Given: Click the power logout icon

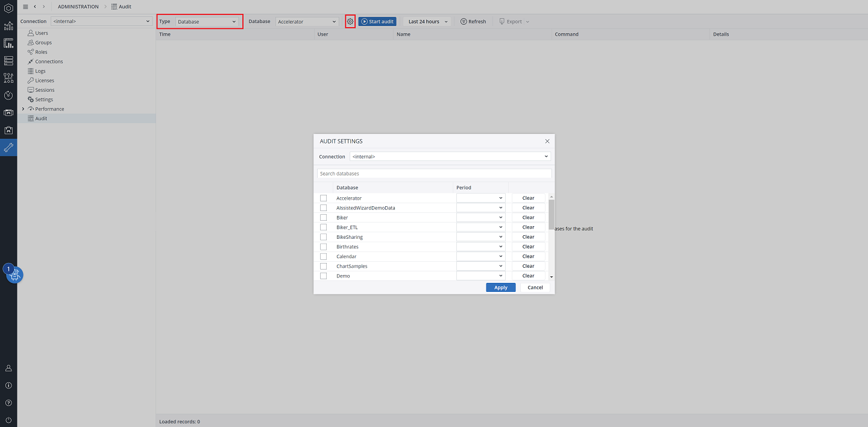Looking at the screenshot, I should pos(8,420).
